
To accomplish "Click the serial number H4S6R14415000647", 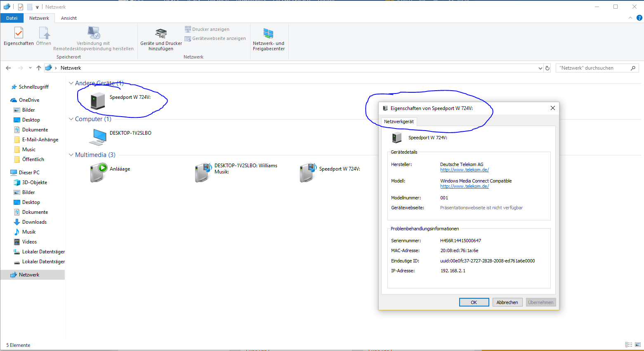I will (x=460, y=241).
